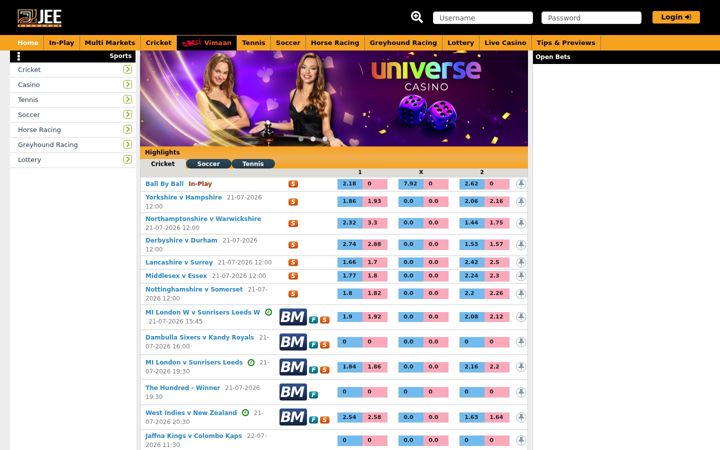Click the S icon for Yorkshire v Hampshire

[293, 202]
